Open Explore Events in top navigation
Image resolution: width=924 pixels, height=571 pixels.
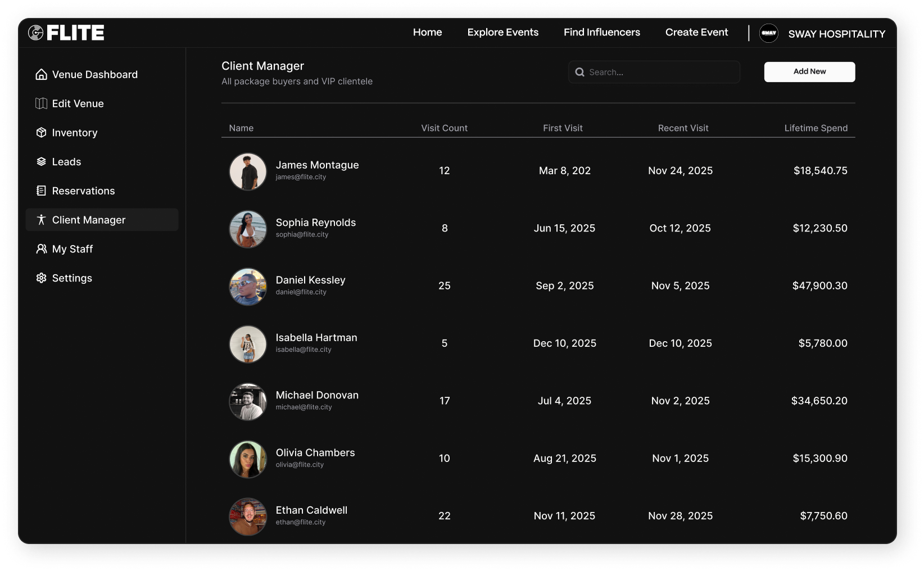(x=502, y=33)
